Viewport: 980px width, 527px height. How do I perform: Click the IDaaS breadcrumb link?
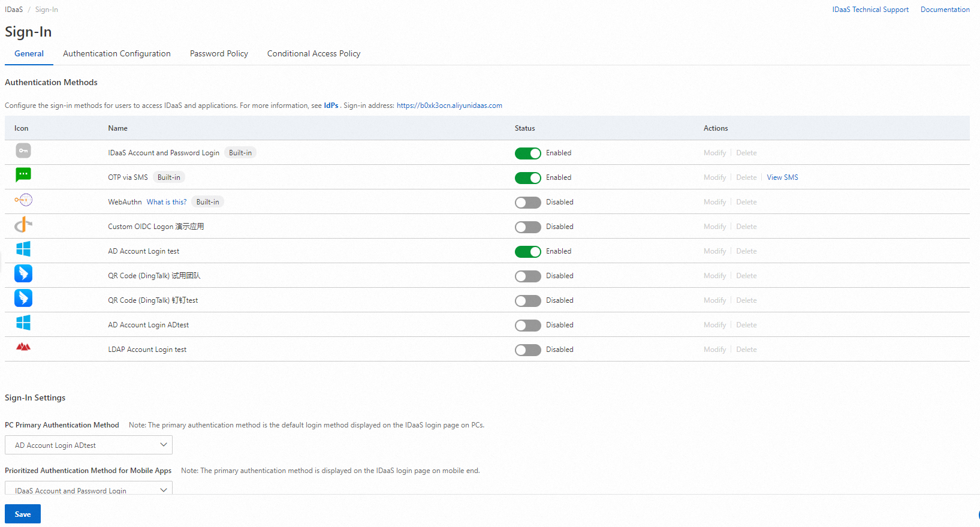tap(14, 10)
